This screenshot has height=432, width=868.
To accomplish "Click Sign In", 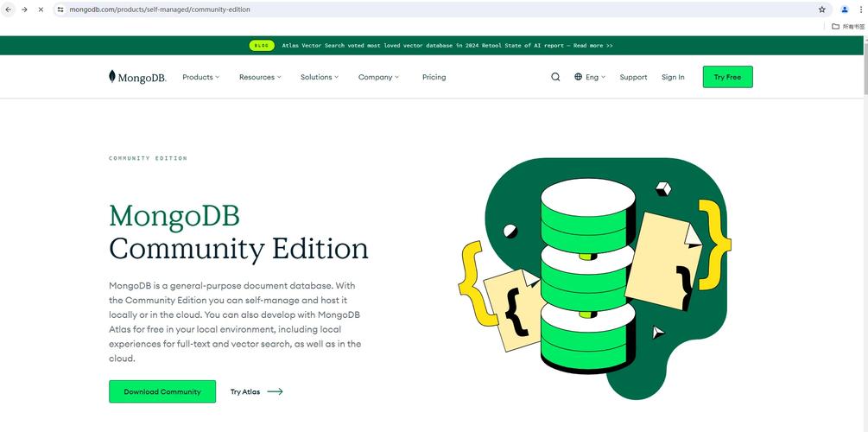I will 673,77.
